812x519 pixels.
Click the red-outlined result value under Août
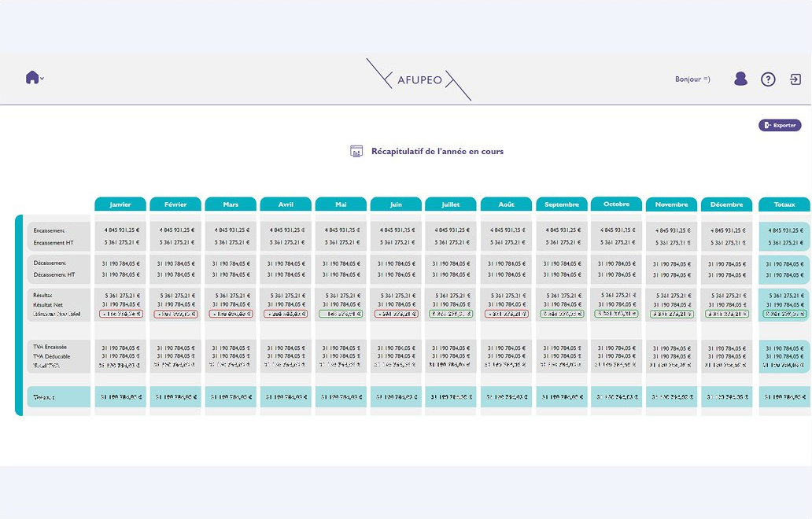(507, 314)
